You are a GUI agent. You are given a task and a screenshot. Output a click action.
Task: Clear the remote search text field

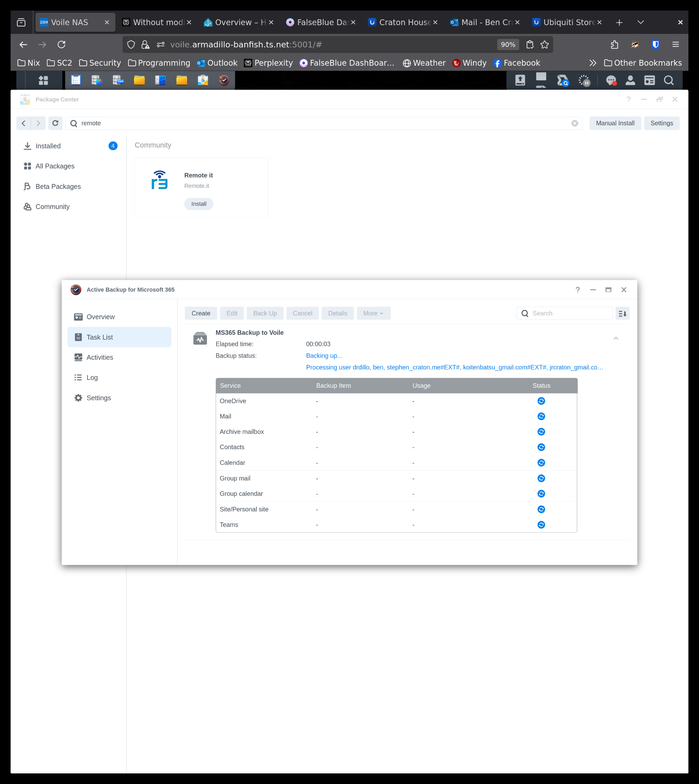(x=575, y=123)
